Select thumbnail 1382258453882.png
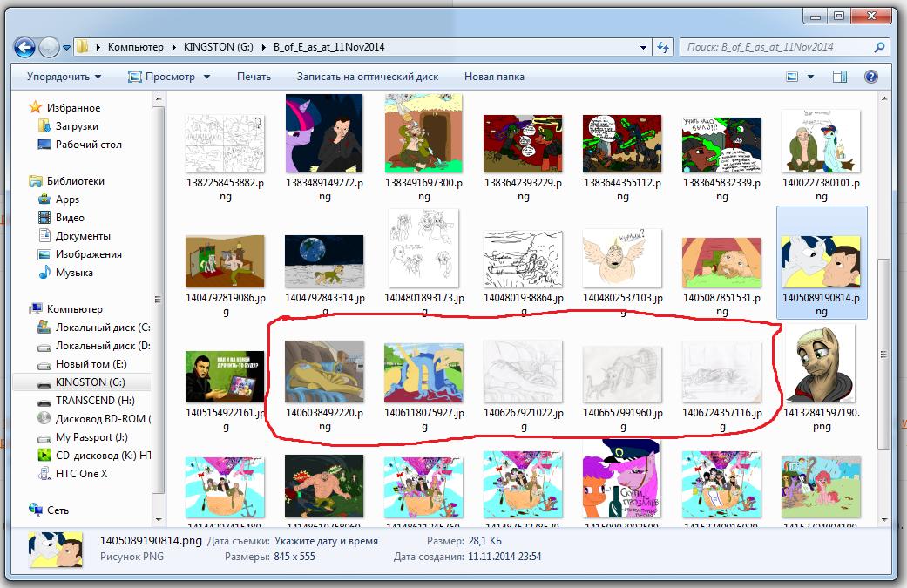907x588 pixels. click(x=225, y=144)
